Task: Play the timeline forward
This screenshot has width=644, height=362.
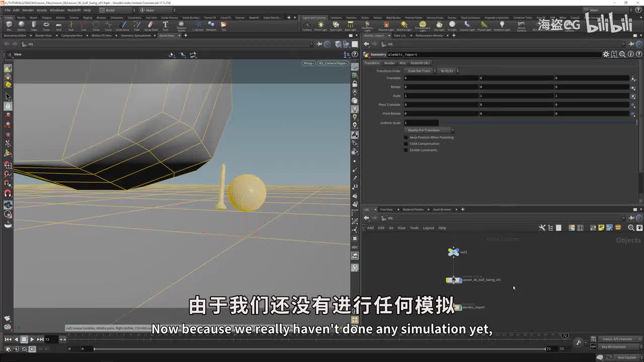Action: click(32, 339)
